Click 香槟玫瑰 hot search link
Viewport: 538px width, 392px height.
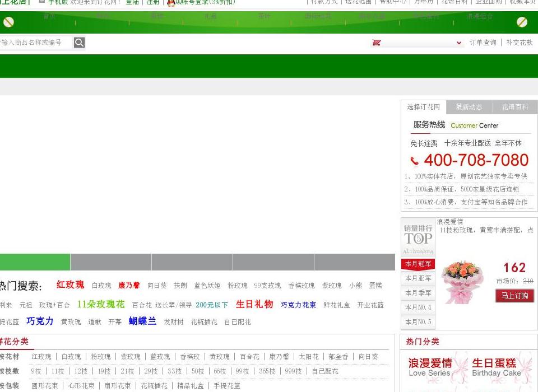point(302,286)
